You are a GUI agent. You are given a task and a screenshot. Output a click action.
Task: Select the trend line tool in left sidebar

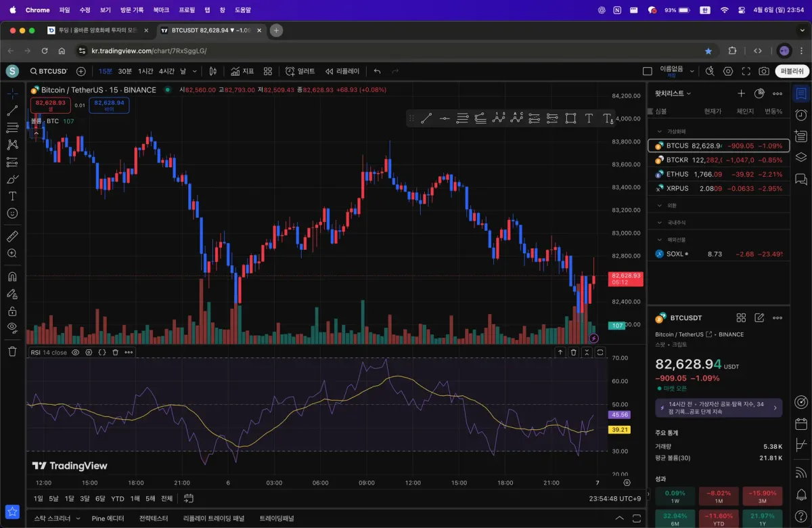tap(12, 110)
